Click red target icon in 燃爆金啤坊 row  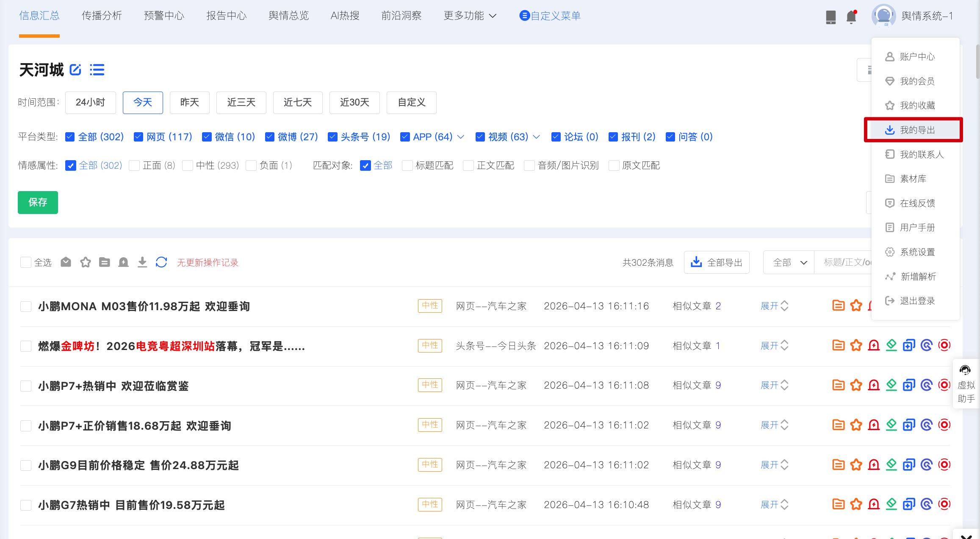[x=944, y=345]
